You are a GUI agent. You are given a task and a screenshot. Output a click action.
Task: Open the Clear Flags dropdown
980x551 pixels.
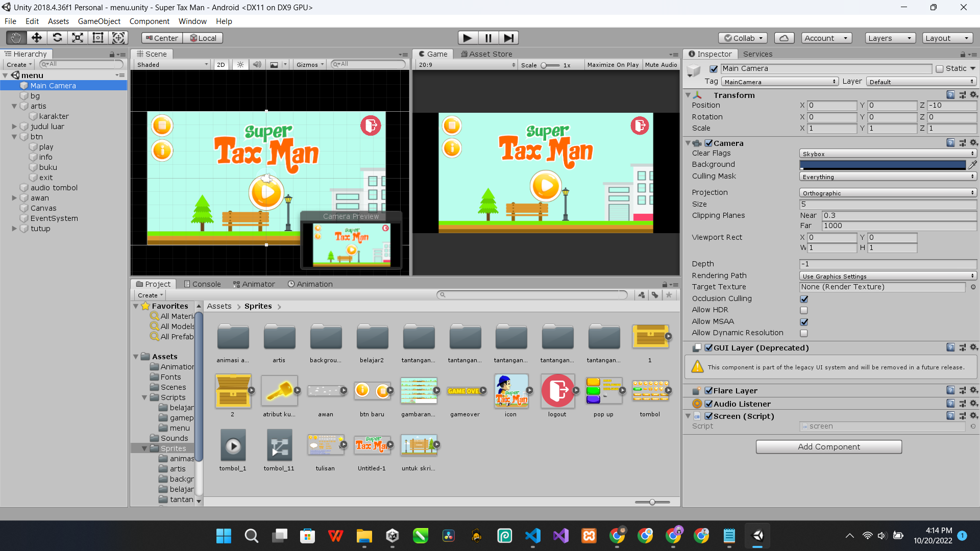pos(888,154)
